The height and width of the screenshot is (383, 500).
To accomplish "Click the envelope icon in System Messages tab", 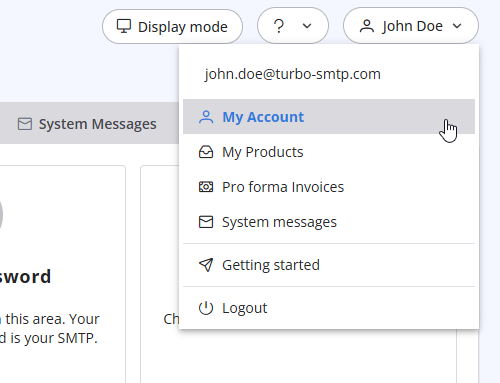I will [25, 124].
